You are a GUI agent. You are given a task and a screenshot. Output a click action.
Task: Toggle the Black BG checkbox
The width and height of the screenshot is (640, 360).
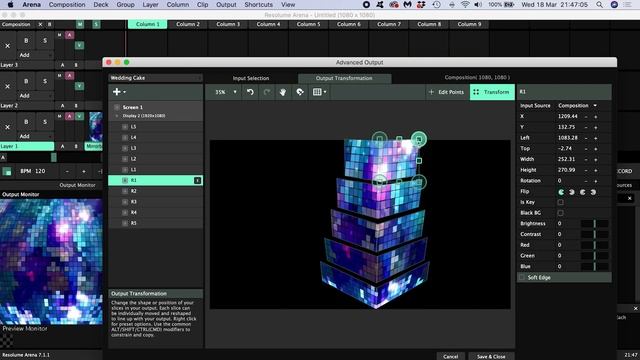coord(560,213)
